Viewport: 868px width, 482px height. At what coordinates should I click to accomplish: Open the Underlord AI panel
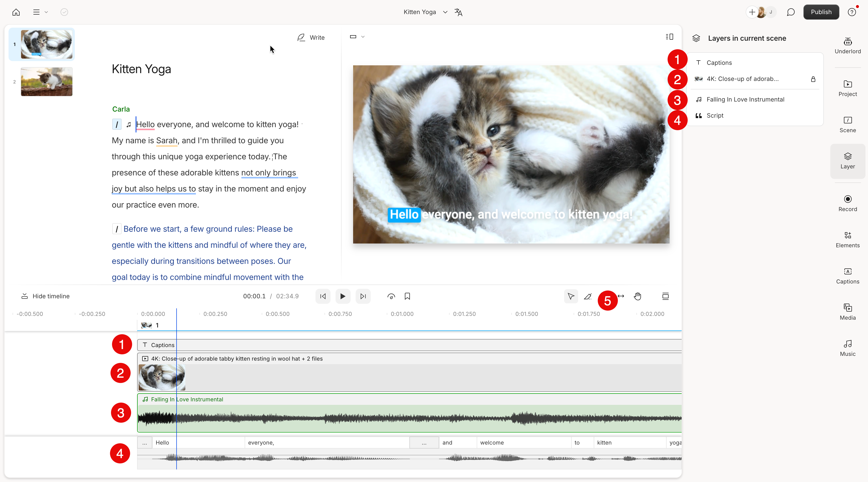tap(847, 45)
